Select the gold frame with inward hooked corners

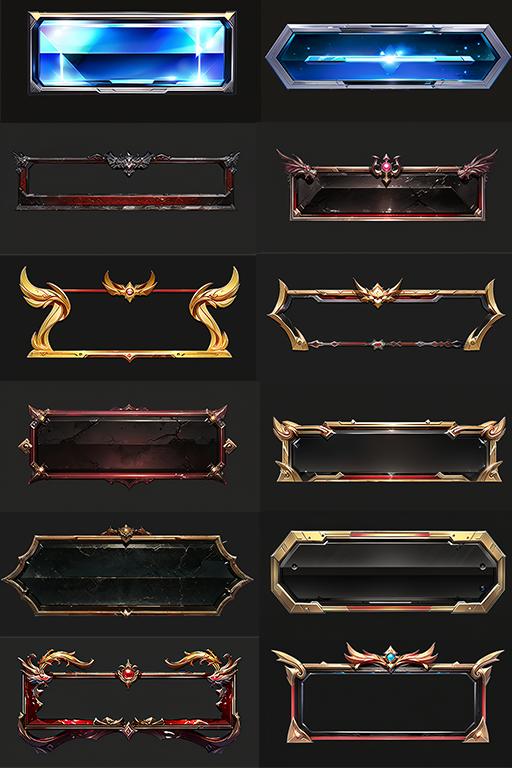387,314
